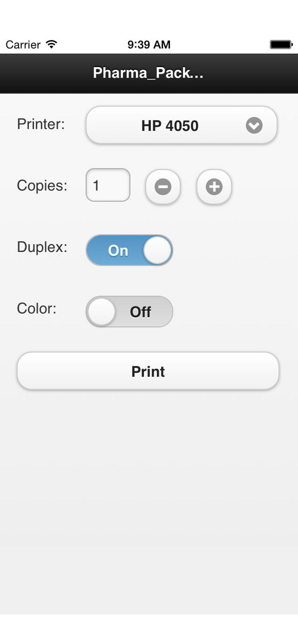The width and height of the screenshot is (298, 644).
Task: Click the Color: label
Action: click(x=36, y=308)
